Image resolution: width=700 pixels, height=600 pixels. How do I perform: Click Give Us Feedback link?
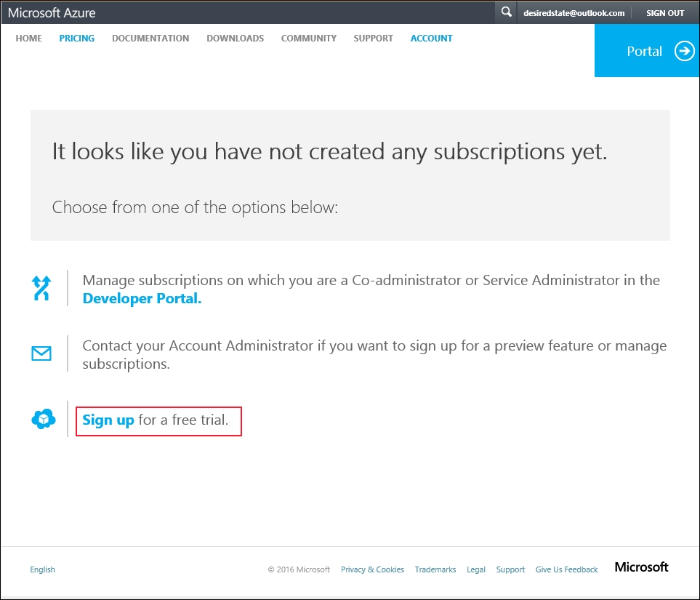[566, 569]
